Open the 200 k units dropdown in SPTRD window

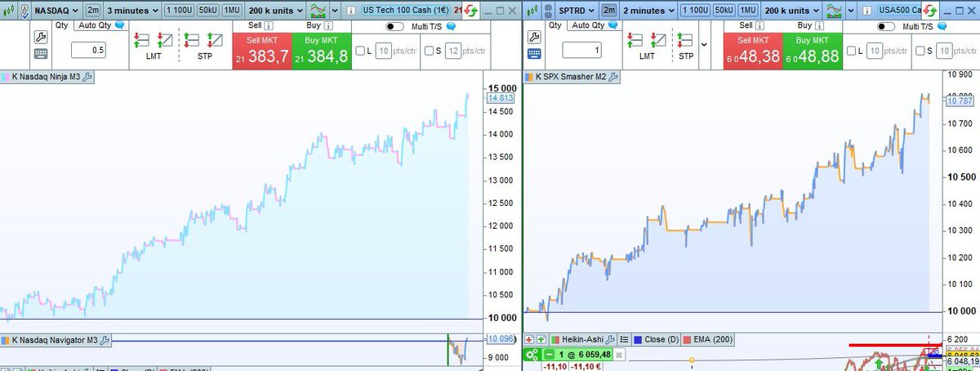click(791, 10)
